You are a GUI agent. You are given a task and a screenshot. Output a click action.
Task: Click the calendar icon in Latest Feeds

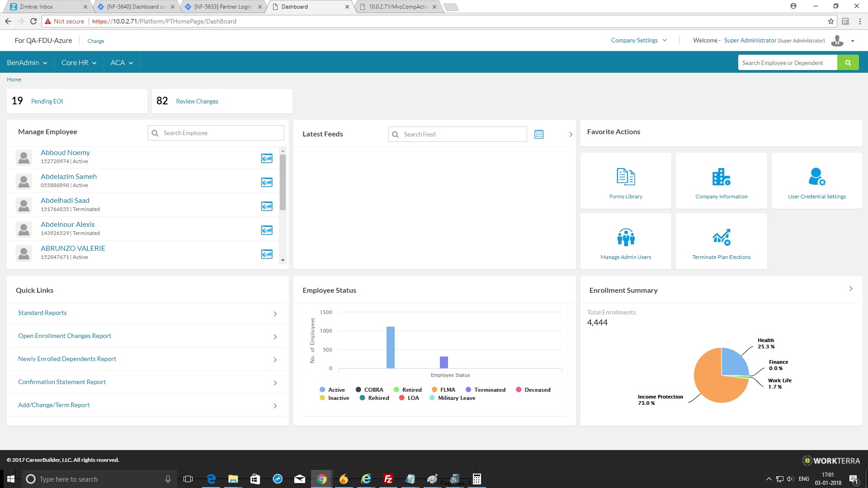pyautogui.click(x=538, y=134)
